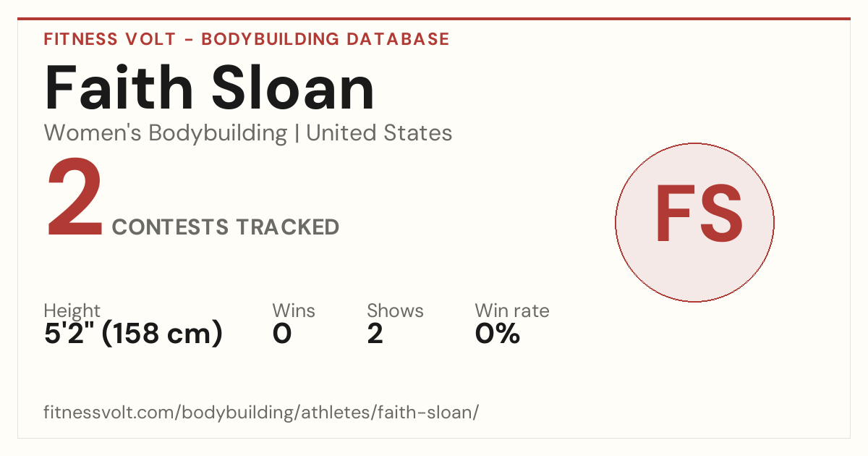
Task: Click the Shows label
Action: click(x=395, y=311)
